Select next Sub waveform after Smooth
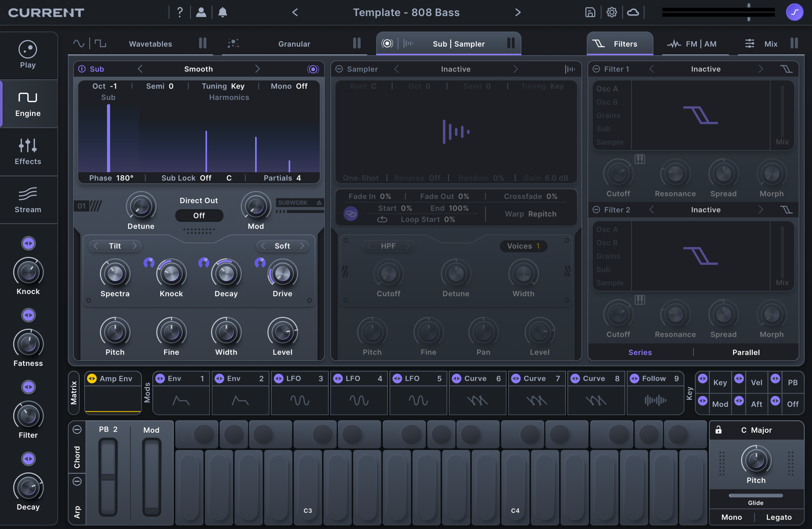 pyautogui.click(x=257, y=69)
